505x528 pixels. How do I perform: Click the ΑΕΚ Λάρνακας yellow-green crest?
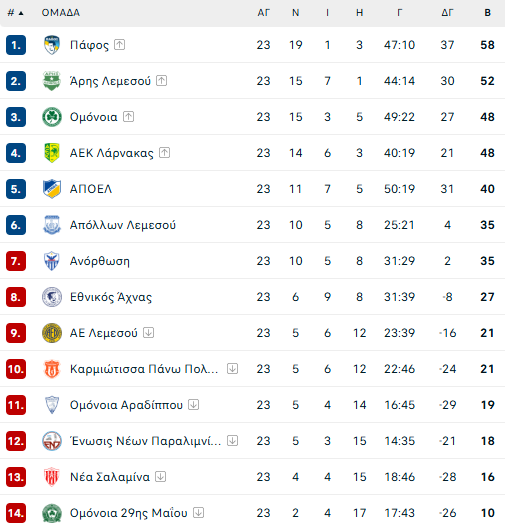[x=52, y=153]
